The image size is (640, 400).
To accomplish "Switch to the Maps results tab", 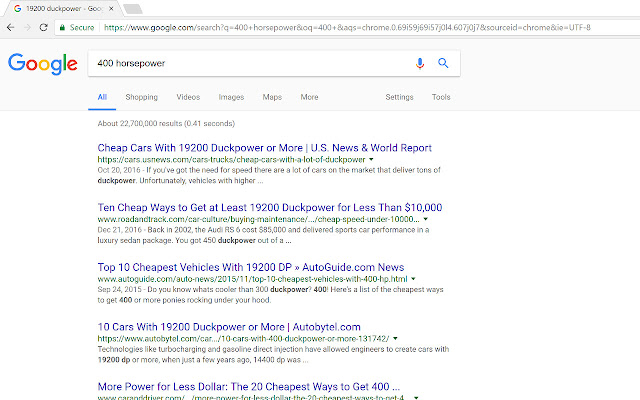I will pos(272,97).
